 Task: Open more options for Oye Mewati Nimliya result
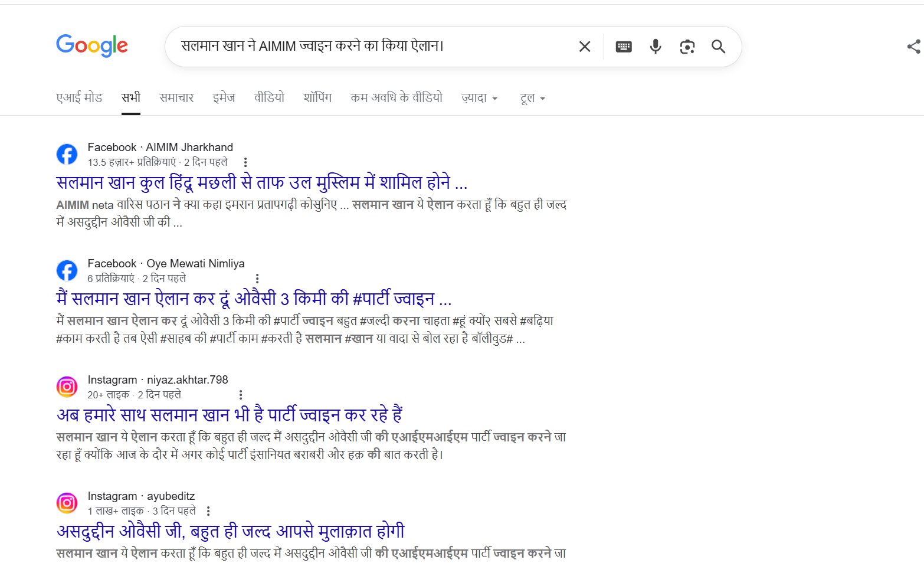[x=257, y=279]
